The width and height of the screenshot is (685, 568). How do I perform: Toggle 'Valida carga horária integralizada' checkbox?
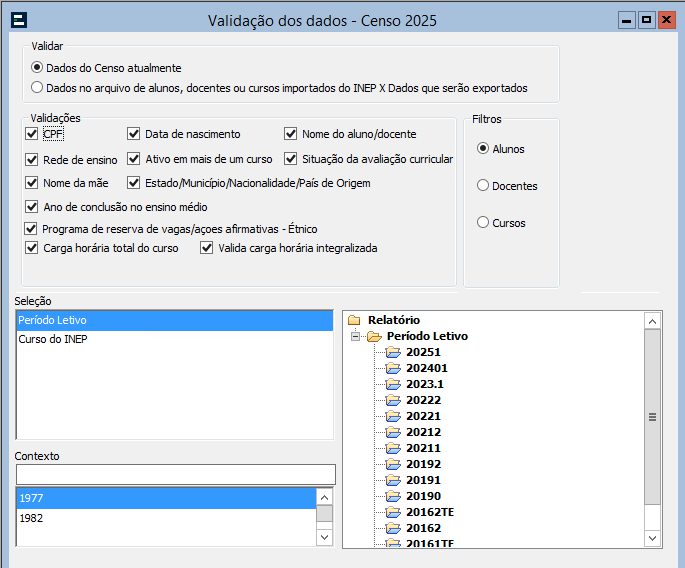(x=206, y=248)
